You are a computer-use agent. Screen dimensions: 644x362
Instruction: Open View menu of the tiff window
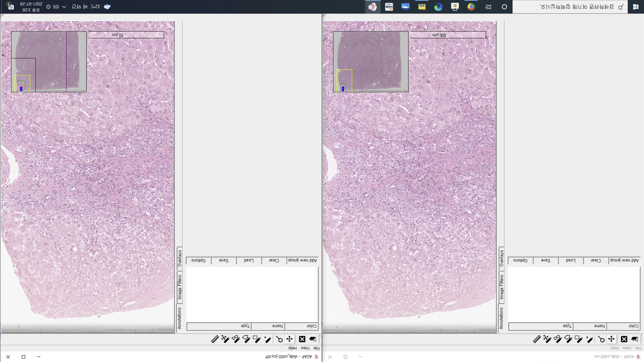tap(305, 348)
